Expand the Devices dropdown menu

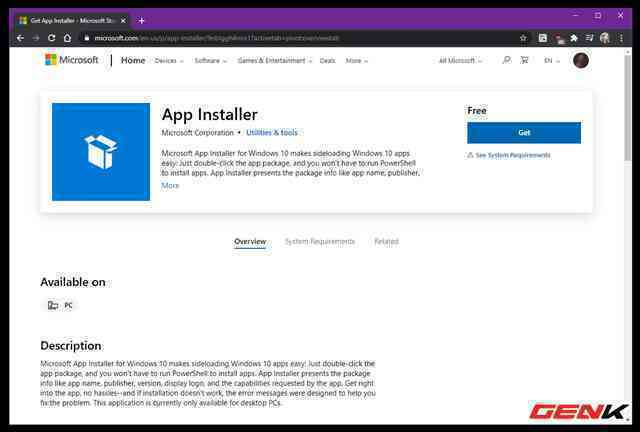(x=169, y=61)
